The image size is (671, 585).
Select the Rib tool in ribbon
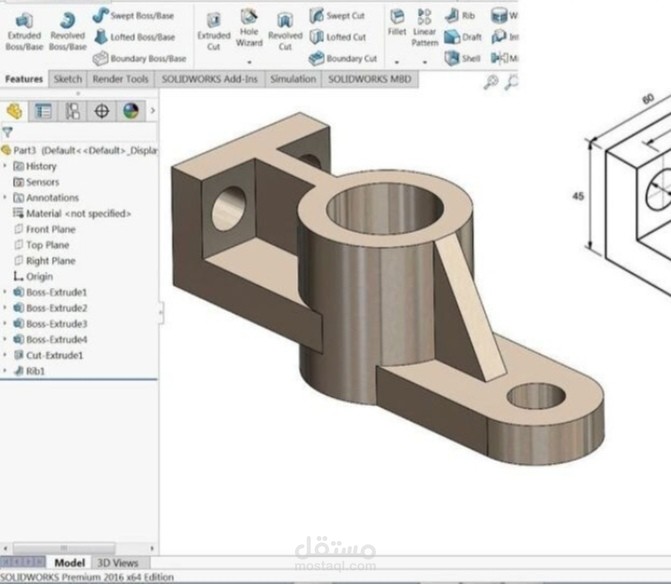[x=460, y=16]
